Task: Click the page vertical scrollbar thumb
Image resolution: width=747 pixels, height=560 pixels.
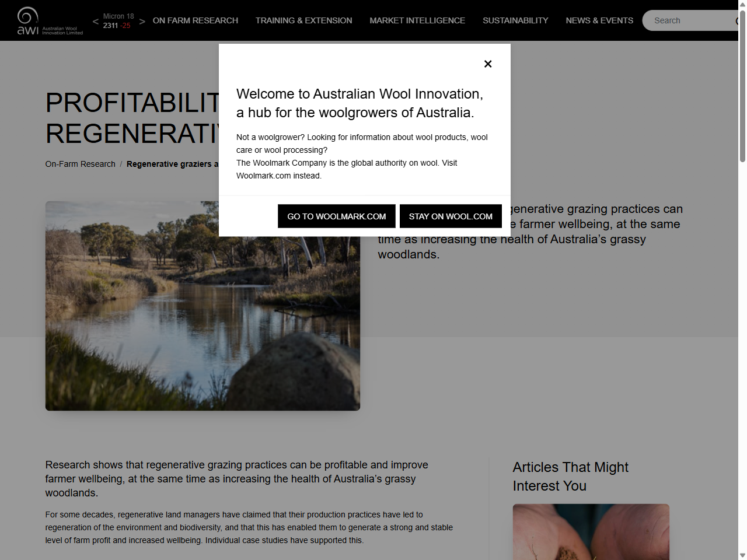Action: [x=742, y=82]
